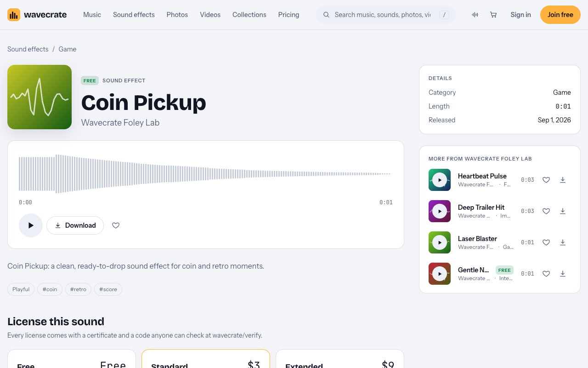Open the shopping cart

(x=493, y=15)
